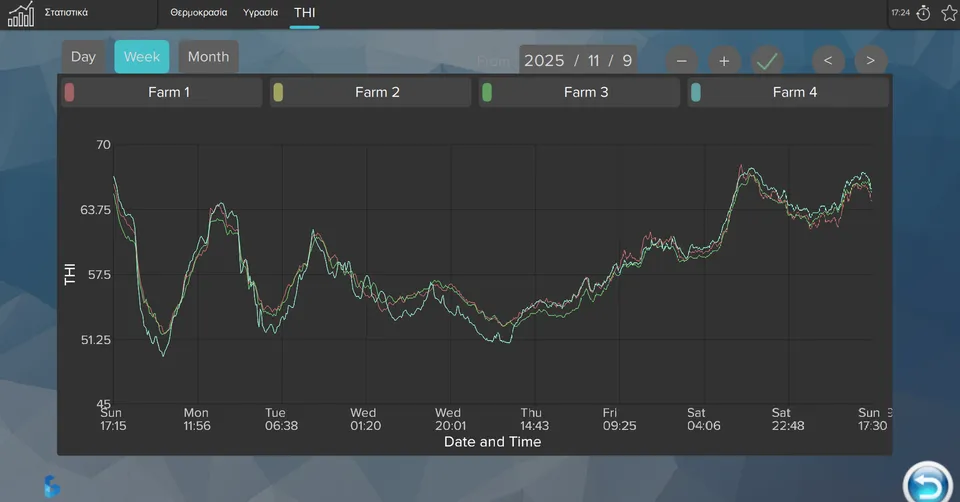Click the blue back arrow button
960x502 pixels.
pos(928,484)
